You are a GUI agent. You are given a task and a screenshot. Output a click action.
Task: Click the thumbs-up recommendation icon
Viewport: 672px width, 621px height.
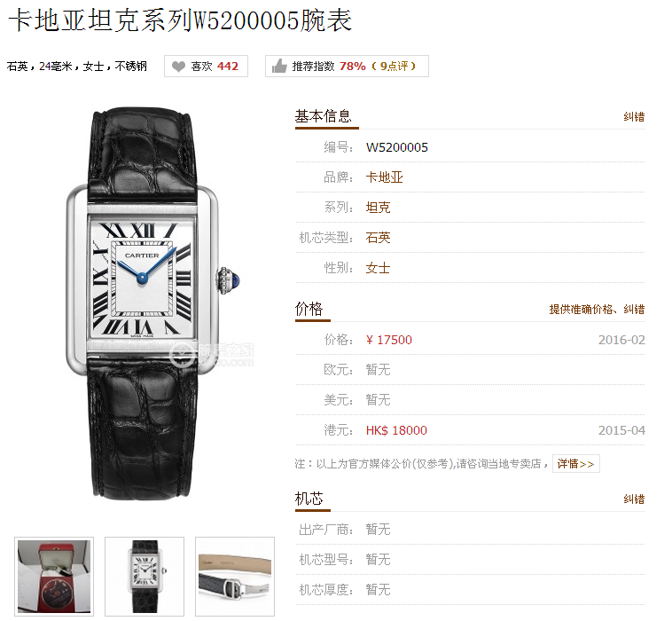pos(279,66)
